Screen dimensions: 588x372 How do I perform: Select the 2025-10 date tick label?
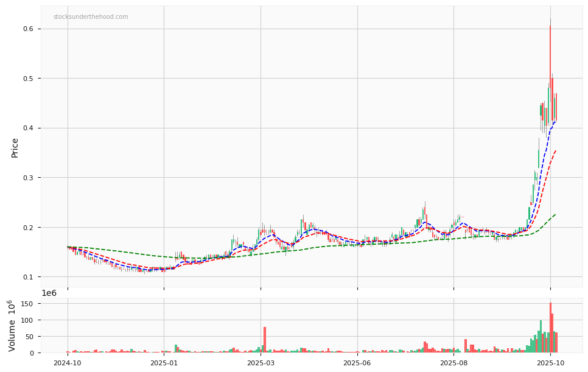pyautogui.click(x=550, y=363)
